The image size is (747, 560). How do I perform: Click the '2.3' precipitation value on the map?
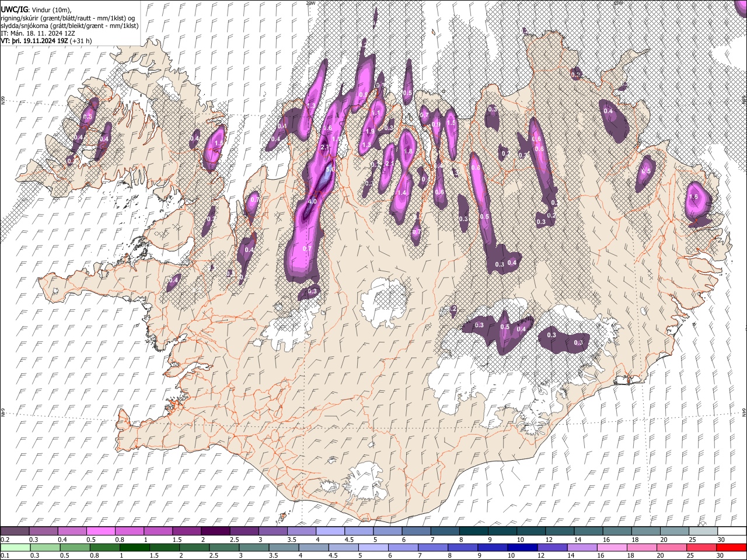325,147
